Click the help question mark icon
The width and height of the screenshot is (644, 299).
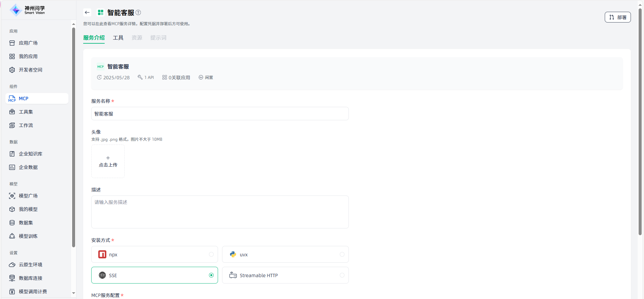(x=138, y=12)
